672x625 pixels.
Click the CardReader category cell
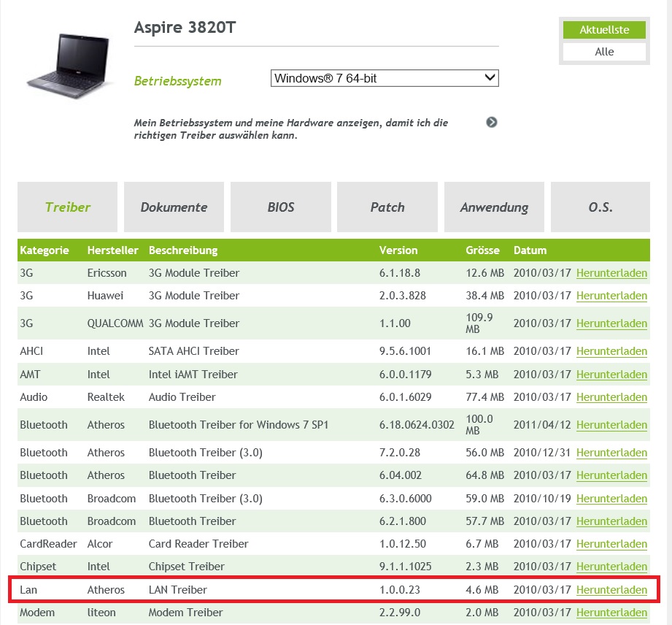click(x=48, y=544)
